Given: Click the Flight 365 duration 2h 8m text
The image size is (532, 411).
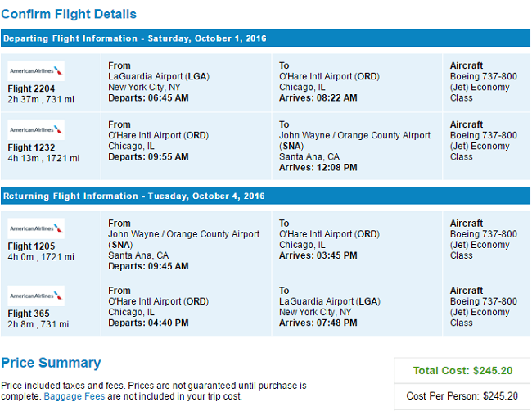Looking at the screenshot, I should coord(20,324).
